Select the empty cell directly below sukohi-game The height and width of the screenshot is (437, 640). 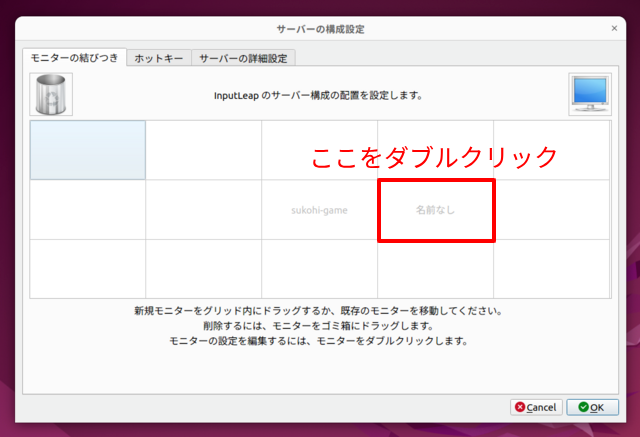(319, 268)
